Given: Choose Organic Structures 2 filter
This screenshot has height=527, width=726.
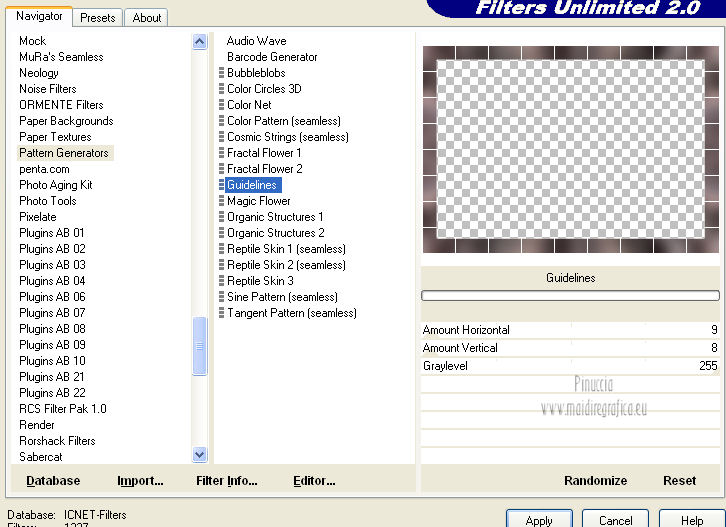Looking at the screenshot, I should tap(275, 233).
